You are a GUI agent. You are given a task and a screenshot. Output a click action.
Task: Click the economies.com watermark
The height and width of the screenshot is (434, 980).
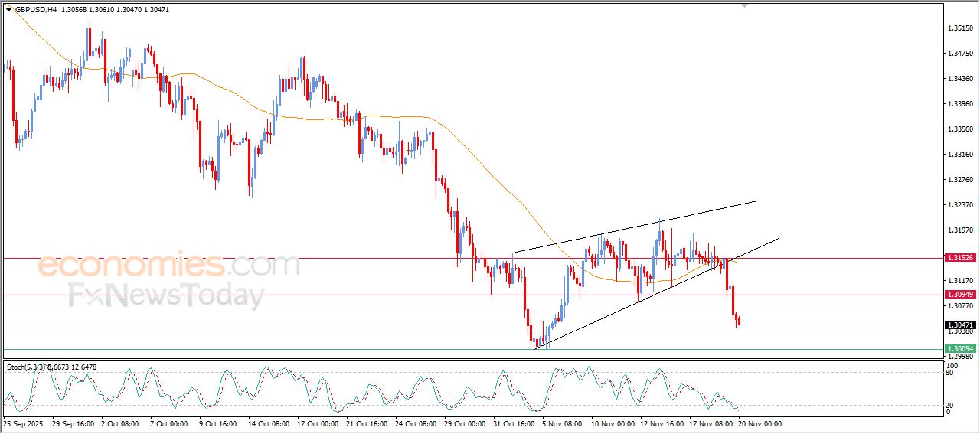(x=168, y=266)
